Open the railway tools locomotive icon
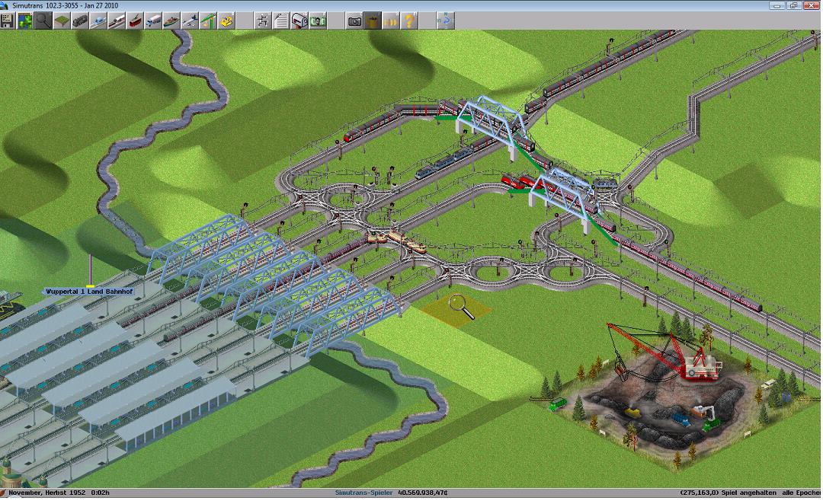This screenshot has width=823, height=504. click(81, 21)
